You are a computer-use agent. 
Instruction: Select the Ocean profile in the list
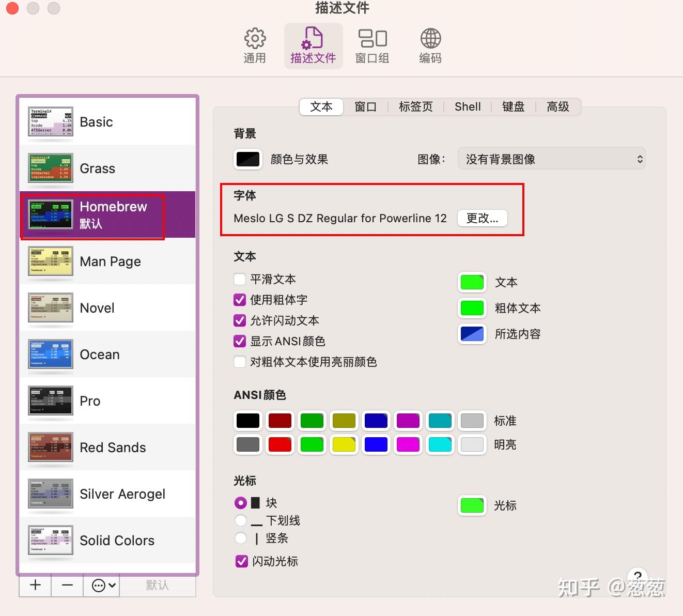(107, 355)
